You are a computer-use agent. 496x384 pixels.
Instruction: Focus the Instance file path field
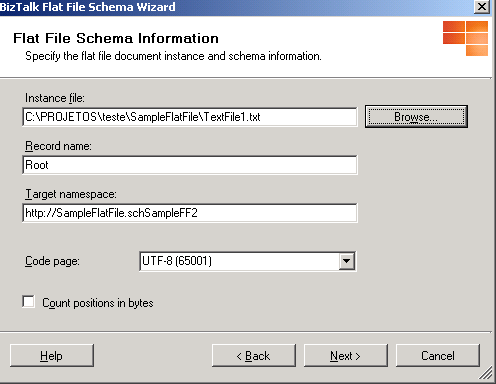[190, 117]
